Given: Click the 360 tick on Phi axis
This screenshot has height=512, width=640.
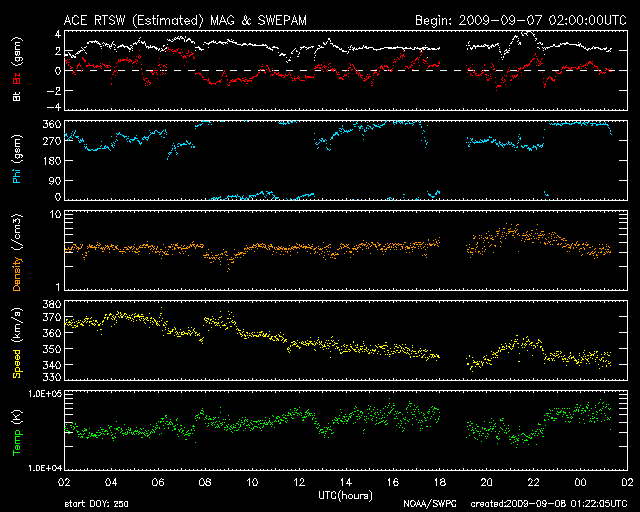Looking at the screenshot, I should pyautogui.click(x=52, y=125).
